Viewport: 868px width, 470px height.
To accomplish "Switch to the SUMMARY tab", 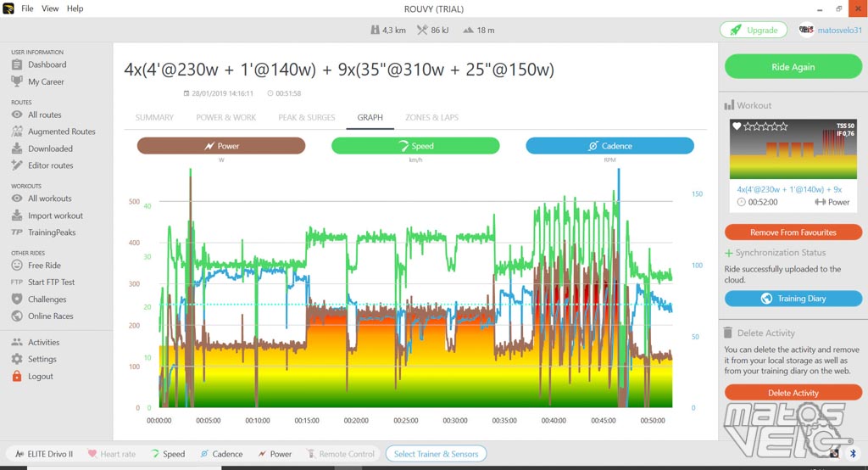I will (x=154, y=117).
